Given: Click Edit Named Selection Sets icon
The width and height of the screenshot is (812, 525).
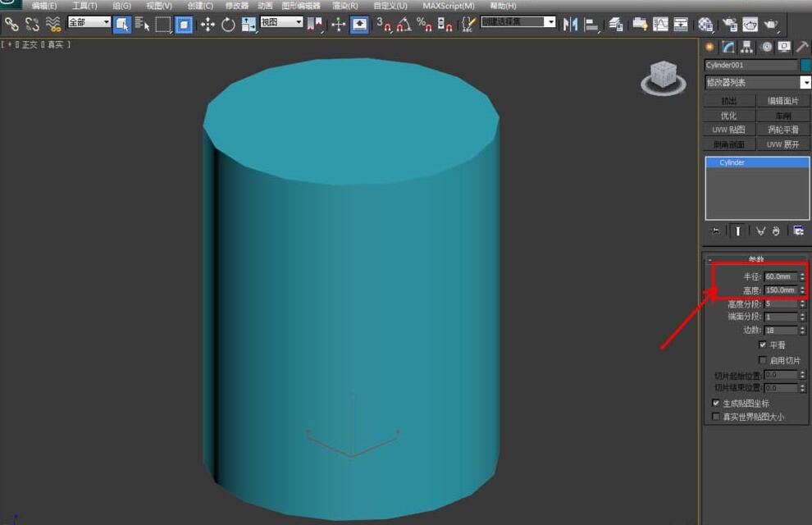Looking at the screenshot, I should (468, 25).
